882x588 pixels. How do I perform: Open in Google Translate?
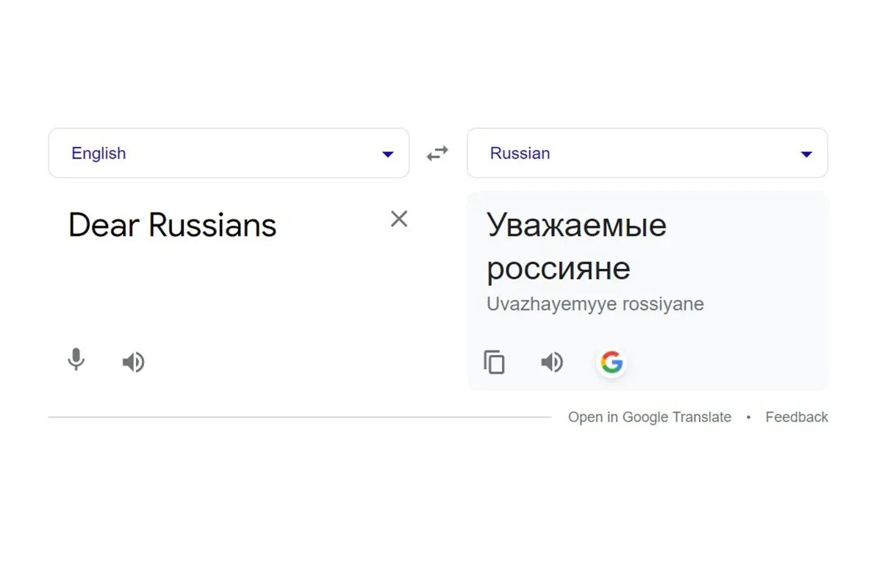[649, 417]
